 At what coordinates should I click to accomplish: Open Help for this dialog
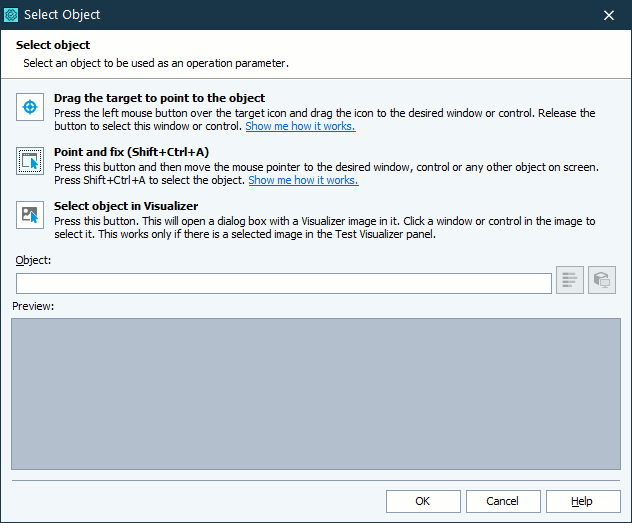[x=582, y=501]
